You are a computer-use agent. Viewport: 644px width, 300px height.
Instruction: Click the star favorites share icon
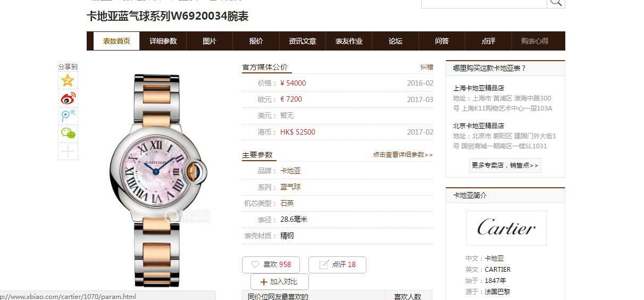68,80
